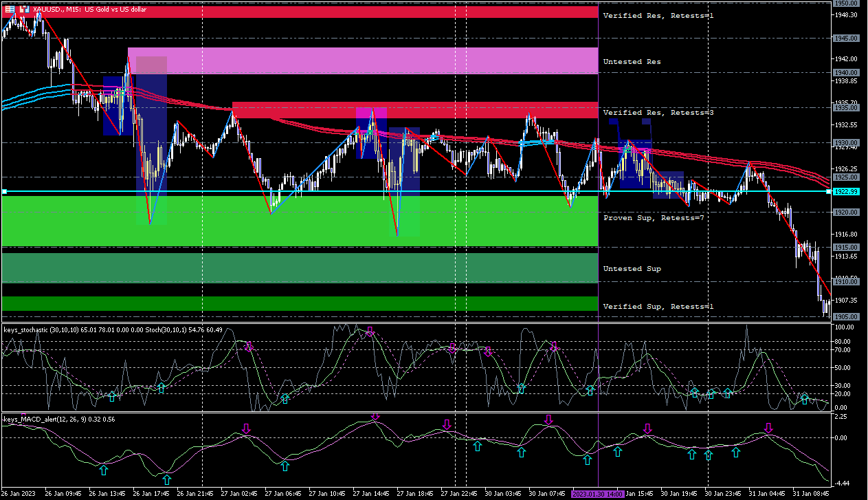
Task: Select the 1935.00 price level label
Action: point(846,107)
